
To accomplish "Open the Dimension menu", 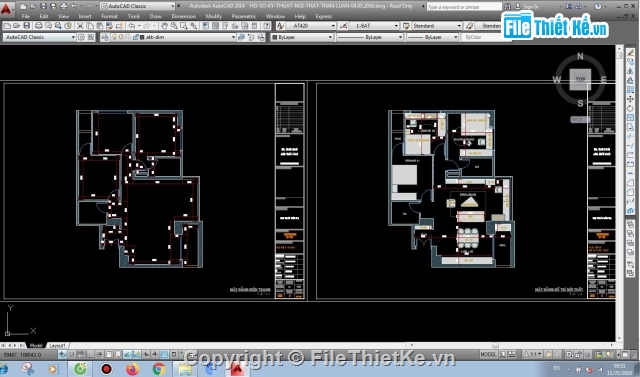I will 183,16.
